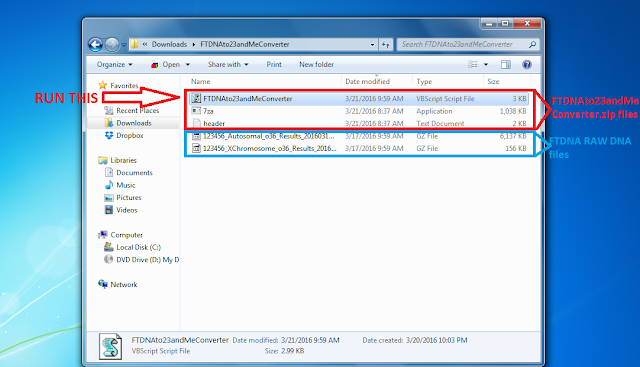Click the Dropbox icon in the sidebar
Image resolution: width=640 pixels, height=367 pixels.
pyautogui.click(x=109, y=135)
